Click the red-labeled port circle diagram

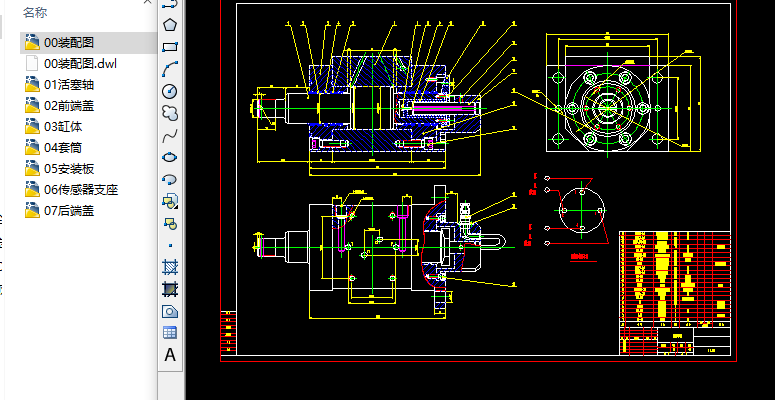pos(582,210)
